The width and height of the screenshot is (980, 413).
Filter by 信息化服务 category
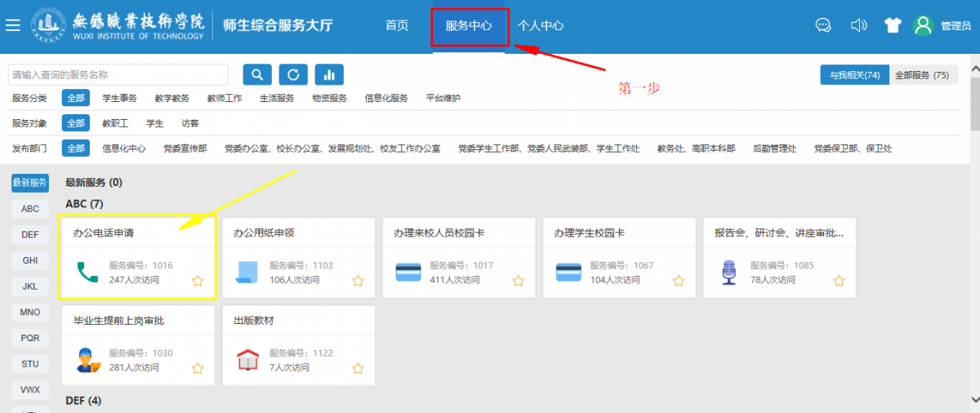386,98
